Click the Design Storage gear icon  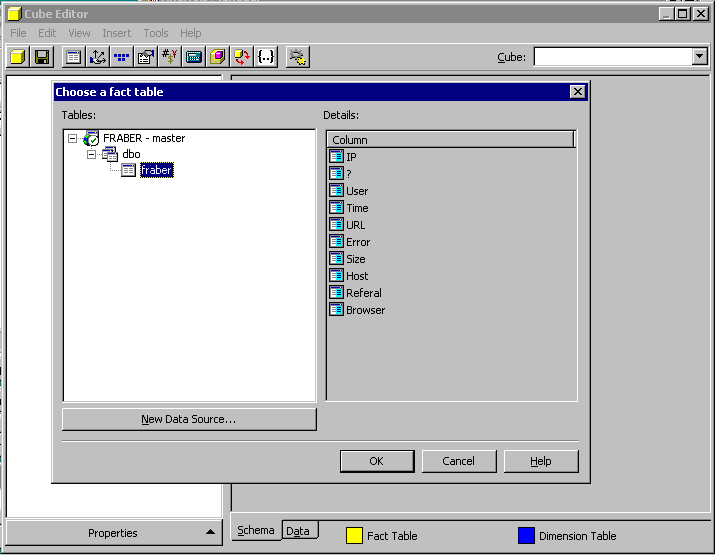[x=297, y=57]
